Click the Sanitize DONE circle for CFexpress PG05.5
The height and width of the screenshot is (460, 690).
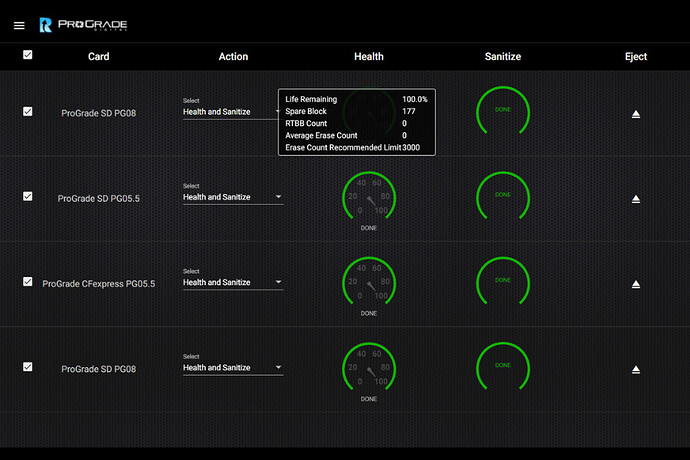[502, 280]
